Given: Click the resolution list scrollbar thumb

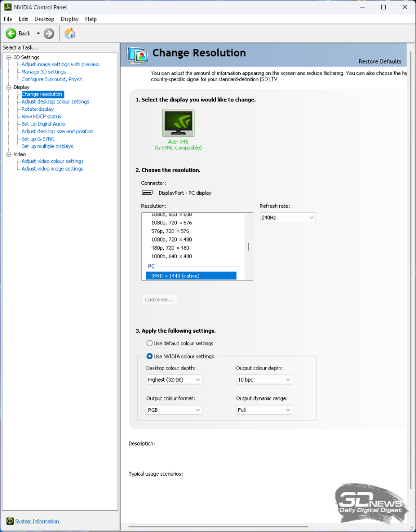Looking at the screenshot, I should point(249,247).
